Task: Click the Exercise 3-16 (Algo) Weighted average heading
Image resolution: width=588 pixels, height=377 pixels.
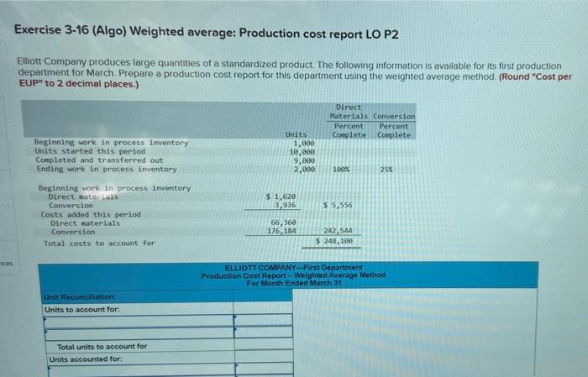Action: (207, 32)
